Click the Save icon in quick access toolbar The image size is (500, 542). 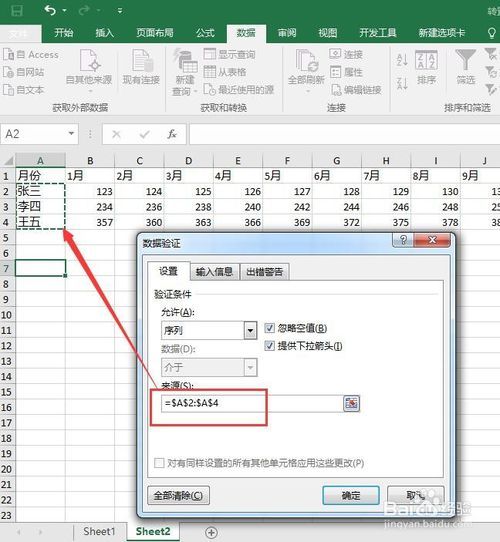[17, 11]
